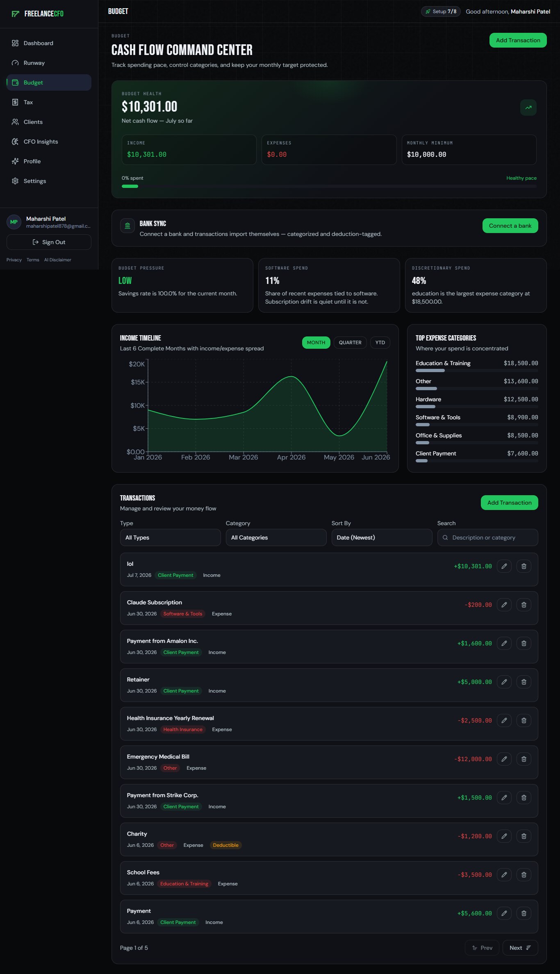The image size is (560, 974).
Task: Click the MP user avatar
Action: tap(14, 222)
